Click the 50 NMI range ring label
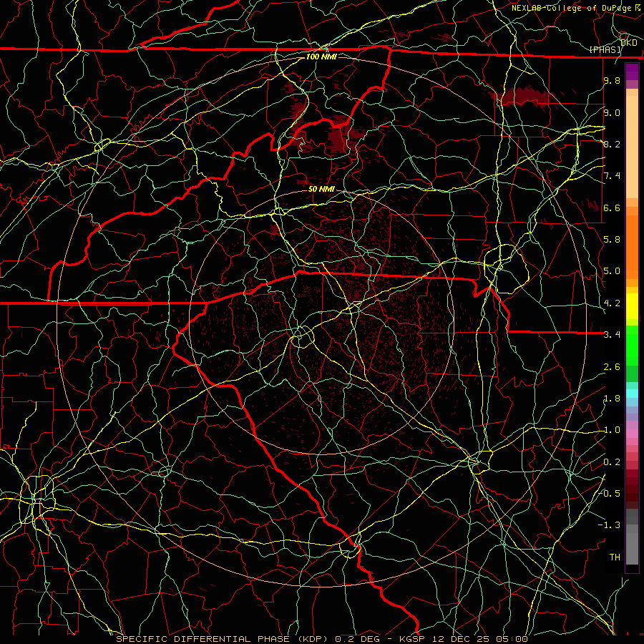Image resolution: width=644 pixels, height=644 pixels. (x=321, y=189)
